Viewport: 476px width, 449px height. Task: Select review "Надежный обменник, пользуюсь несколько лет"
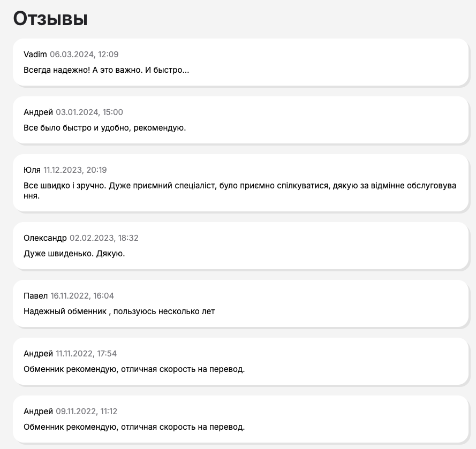point(119,311)
